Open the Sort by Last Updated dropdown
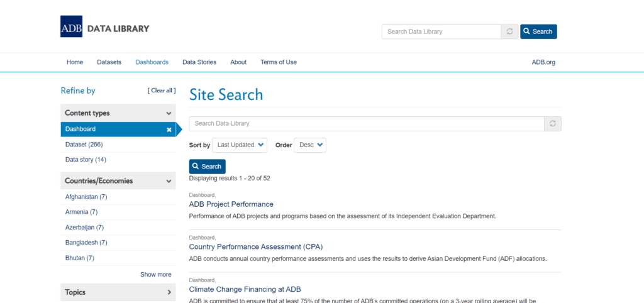 240,145
